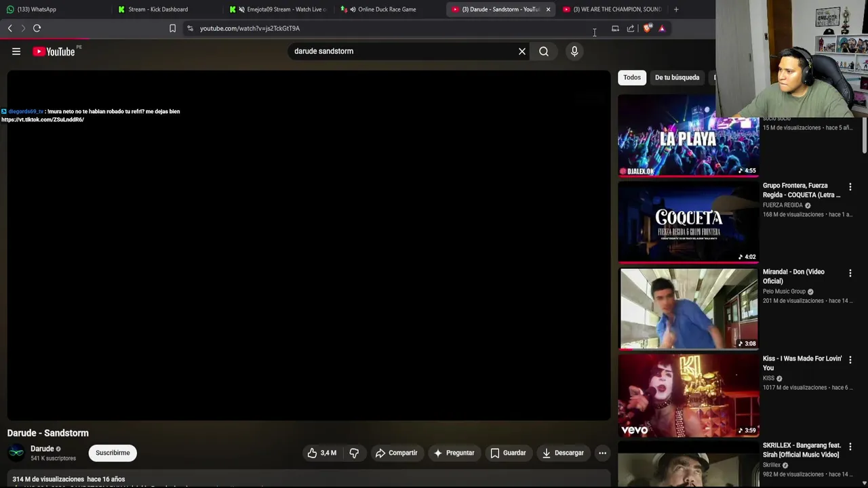Switch to the WhatsApp tab

pos(54,9)
